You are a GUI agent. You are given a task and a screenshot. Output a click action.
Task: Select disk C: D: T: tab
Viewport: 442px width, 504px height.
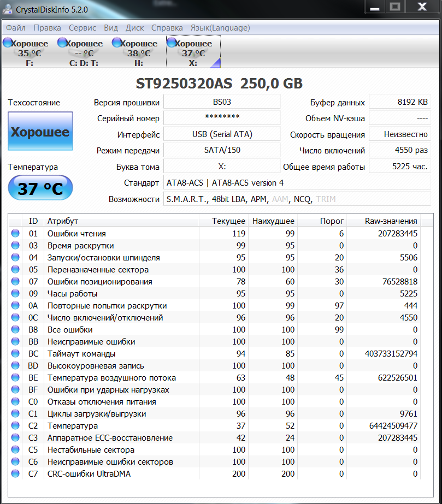(x=84, y=52)
